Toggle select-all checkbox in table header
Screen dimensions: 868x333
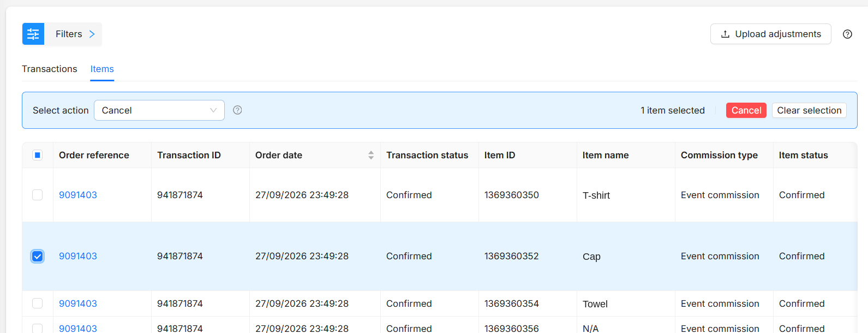pyautogui.click(x=38, y=155)
